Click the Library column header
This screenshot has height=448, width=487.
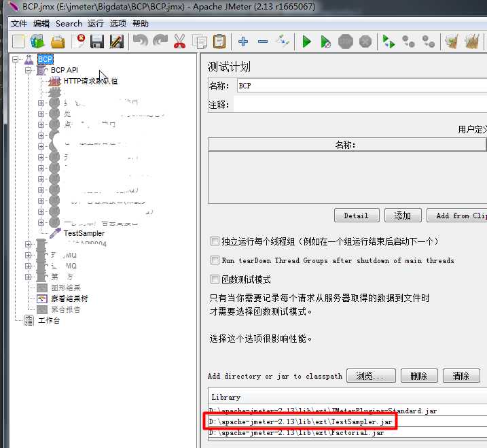(x=348, y=397)
